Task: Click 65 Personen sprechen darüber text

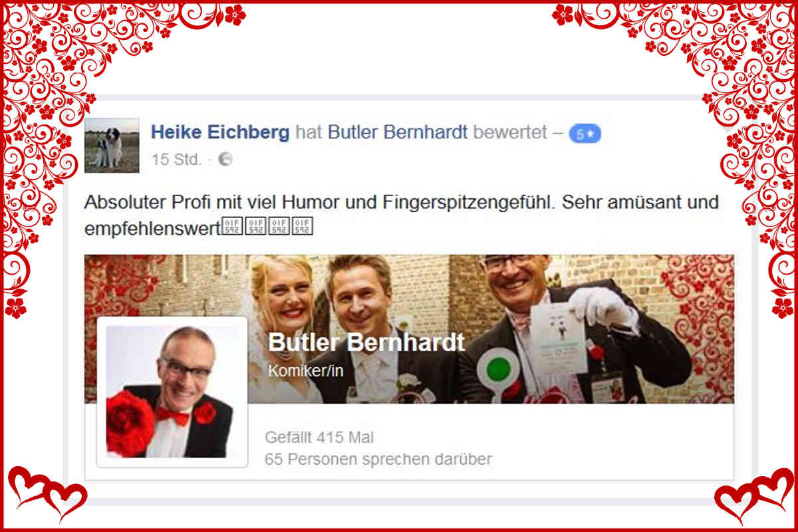Action: [x=378, y=459]
